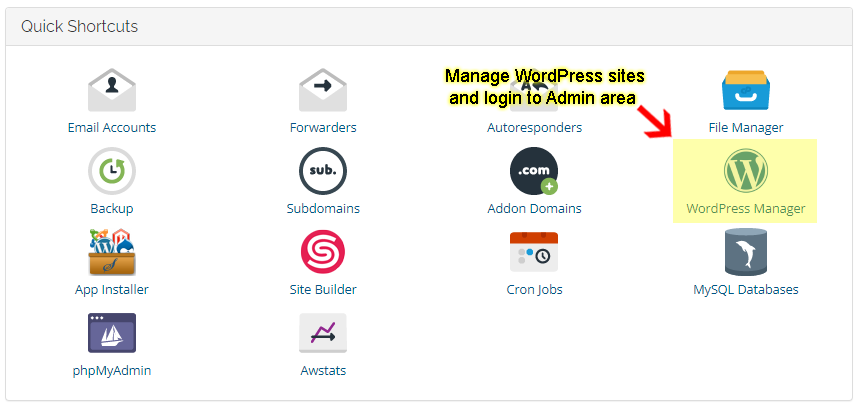Image resolution: width=858 pixels, height=405 pixels.
Task: Open the phpMyAdmin sailboat icon
Action: 112,333
